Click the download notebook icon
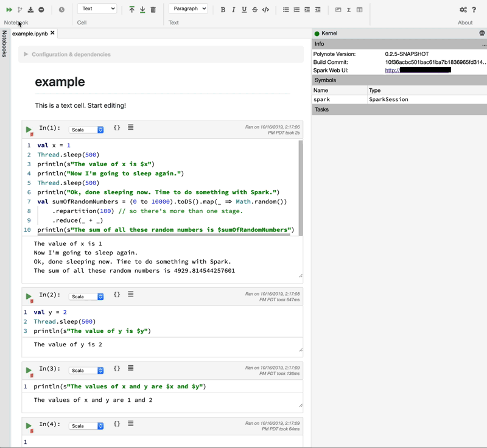 (x=30, y=10)
